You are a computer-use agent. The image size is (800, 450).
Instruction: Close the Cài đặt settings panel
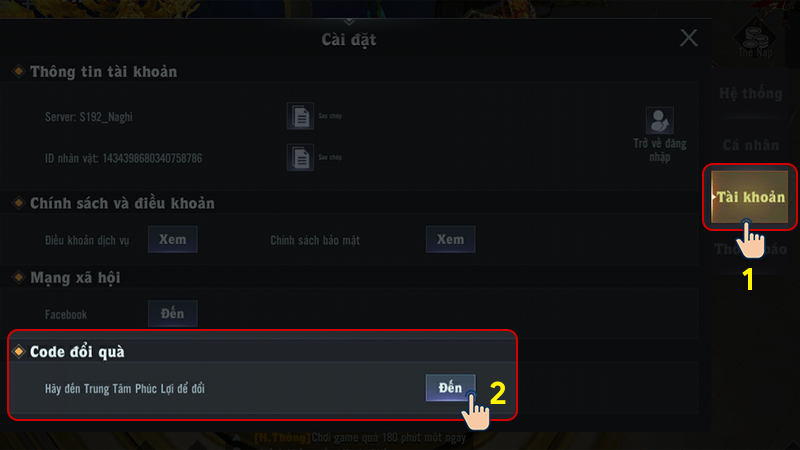pos(689,38)
